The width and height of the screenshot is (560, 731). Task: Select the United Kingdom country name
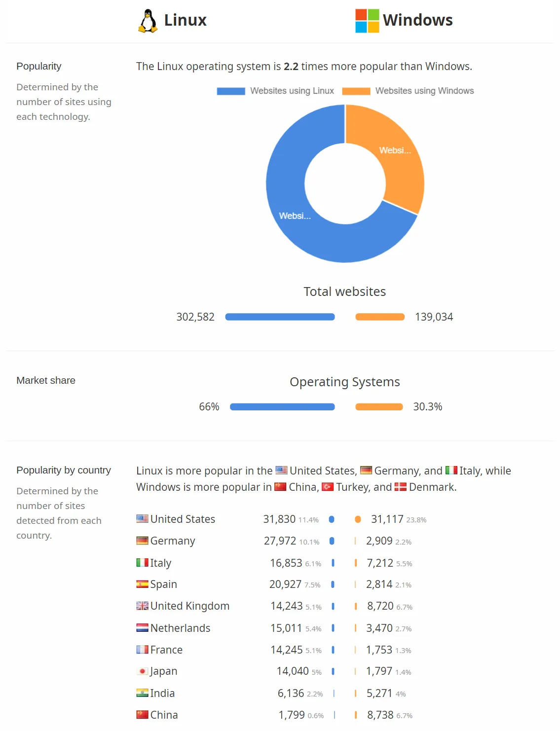(x=190, y=606)
